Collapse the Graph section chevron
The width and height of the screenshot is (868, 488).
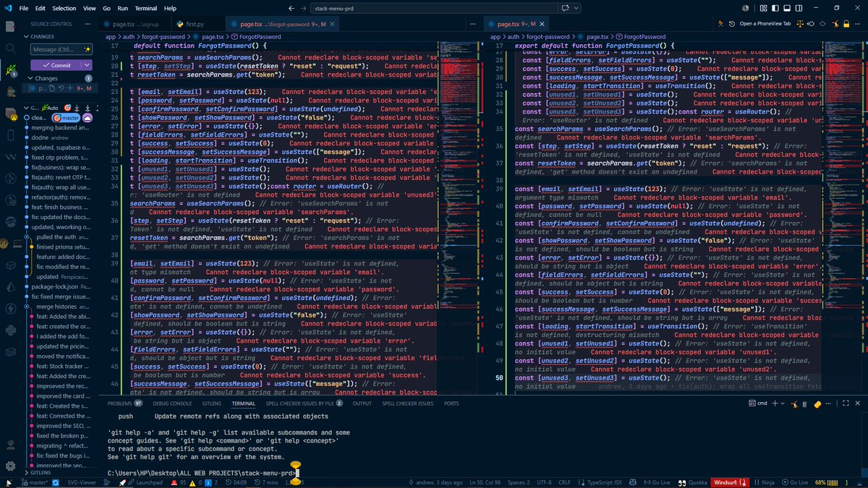click(26, 108)
